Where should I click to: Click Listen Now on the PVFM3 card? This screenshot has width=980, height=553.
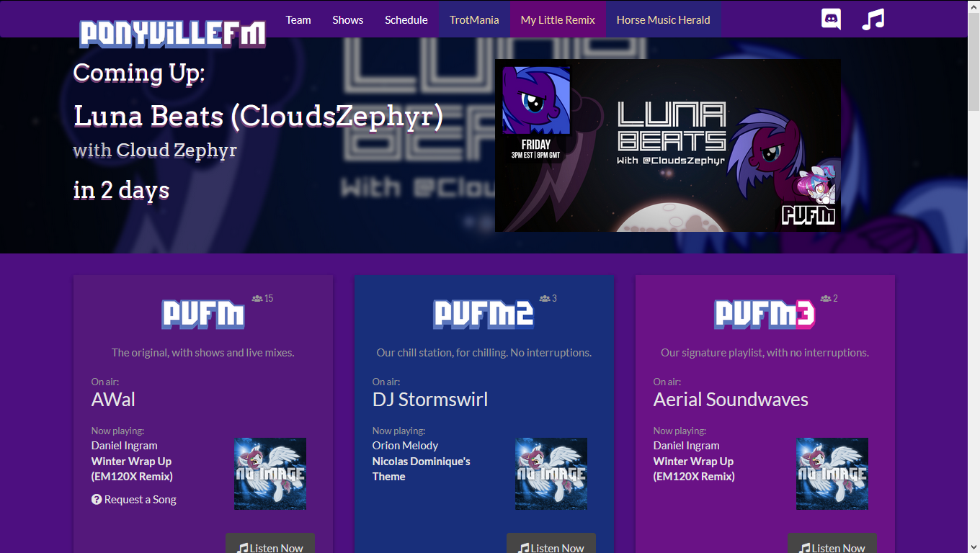tap(832, 544)
